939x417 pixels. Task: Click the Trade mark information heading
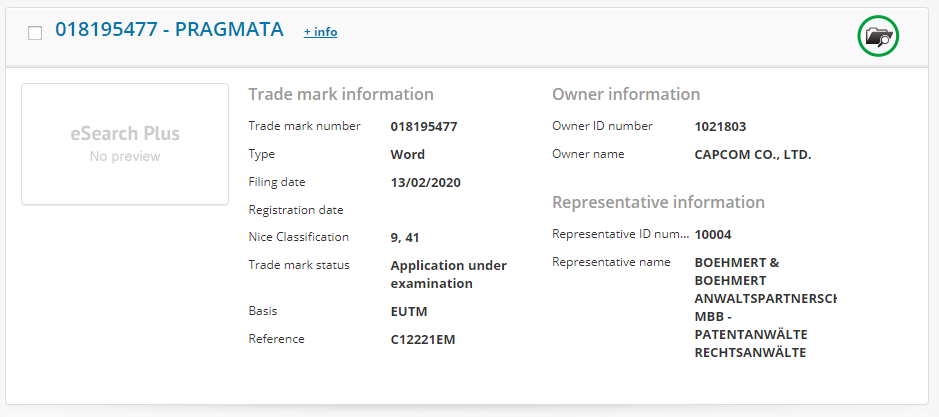pyautogui.click(x=340, y=94)
